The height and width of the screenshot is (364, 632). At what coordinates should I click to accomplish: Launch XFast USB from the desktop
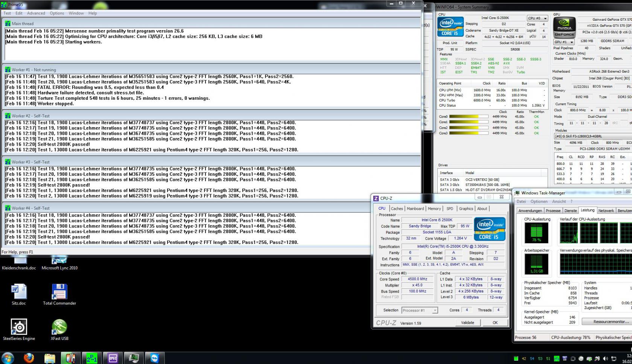pos(59,330)
